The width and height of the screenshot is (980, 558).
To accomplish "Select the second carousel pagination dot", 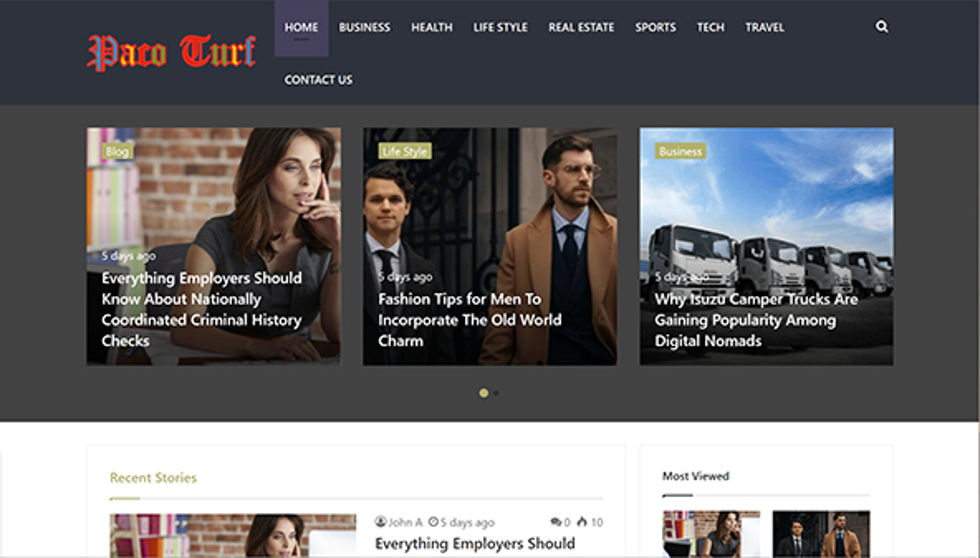I will [496, 392].
